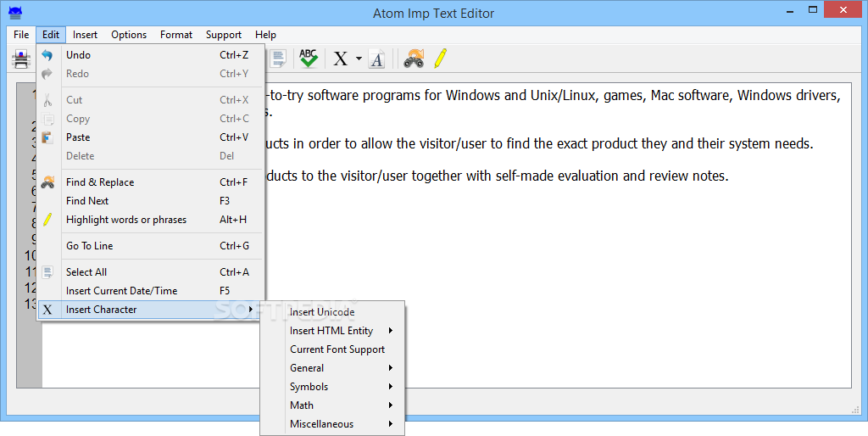Viewport: 868px width, 436px height.
Task: Select Find & Replace menu entry
Action: tap(151, 182)
